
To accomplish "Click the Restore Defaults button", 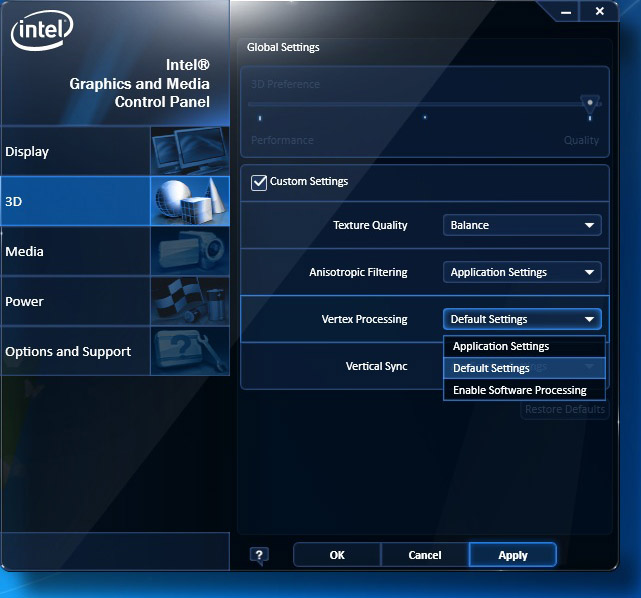I will [565, 410].
